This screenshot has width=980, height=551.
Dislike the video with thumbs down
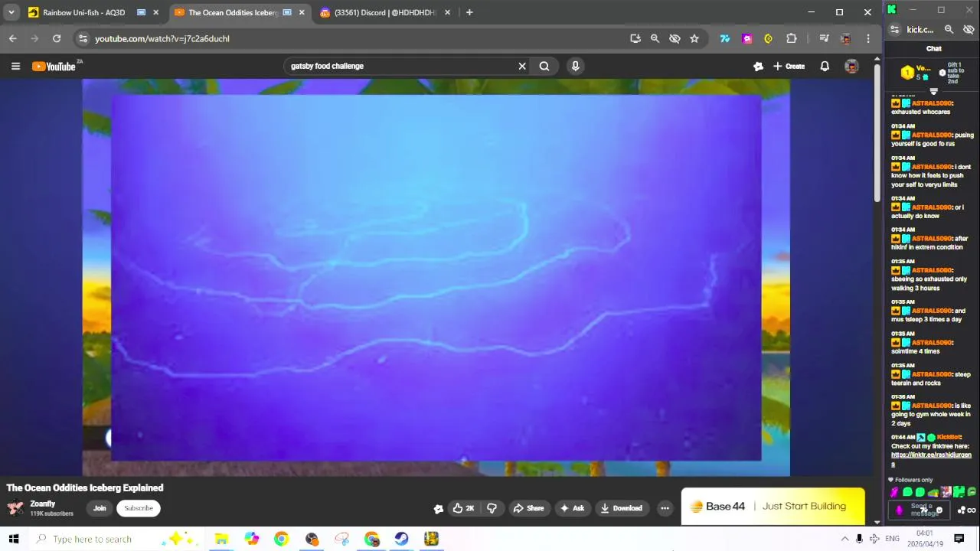tap(492, 508)
